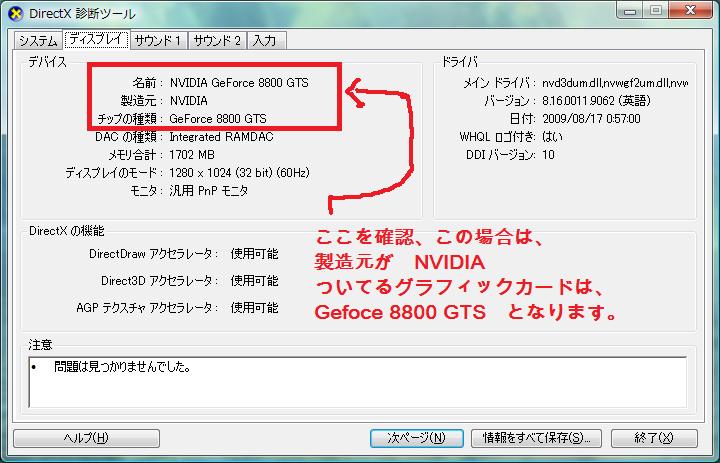Click DirectDraw アクセラレータ status 使用可能
This screenshot has height=463, width=720.
[254, 254]
